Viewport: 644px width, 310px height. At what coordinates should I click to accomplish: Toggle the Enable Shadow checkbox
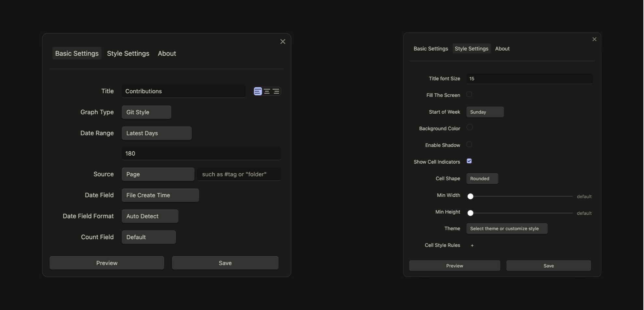pos(469,144)
